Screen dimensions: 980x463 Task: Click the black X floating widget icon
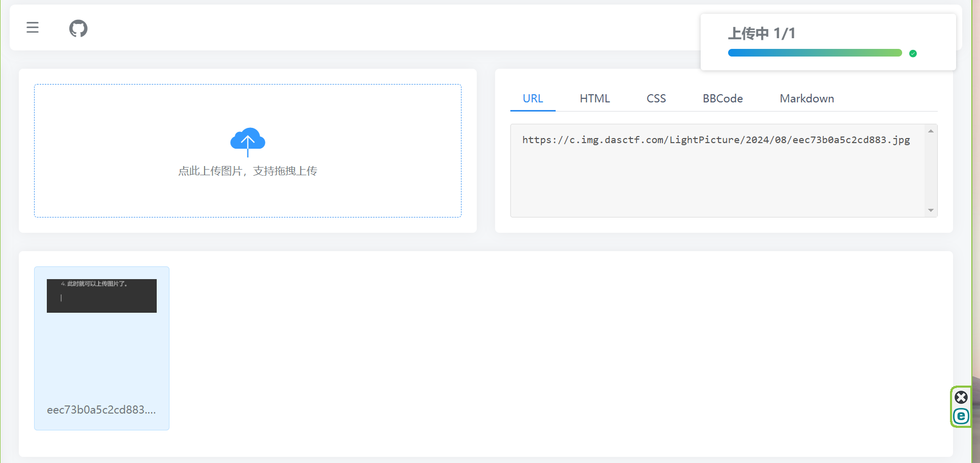click(961, 397)
